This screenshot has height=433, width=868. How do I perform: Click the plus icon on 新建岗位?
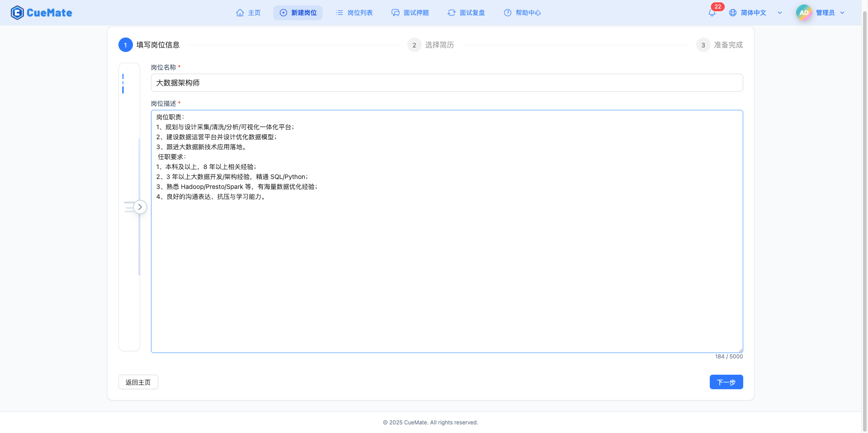[282, 13]
